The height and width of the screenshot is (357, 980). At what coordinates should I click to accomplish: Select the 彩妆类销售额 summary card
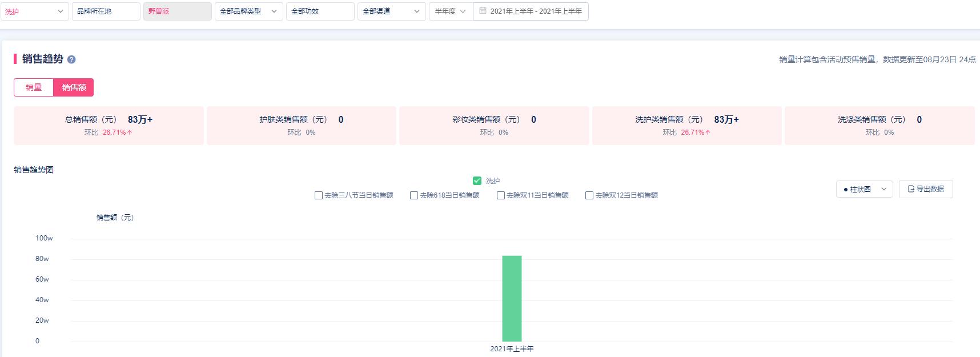(x=494, y=125)
